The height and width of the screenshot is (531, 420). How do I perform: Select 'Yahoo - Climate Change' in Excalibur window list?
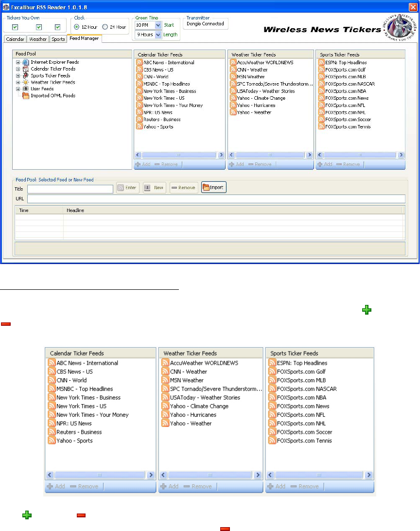tap(261, 98)
